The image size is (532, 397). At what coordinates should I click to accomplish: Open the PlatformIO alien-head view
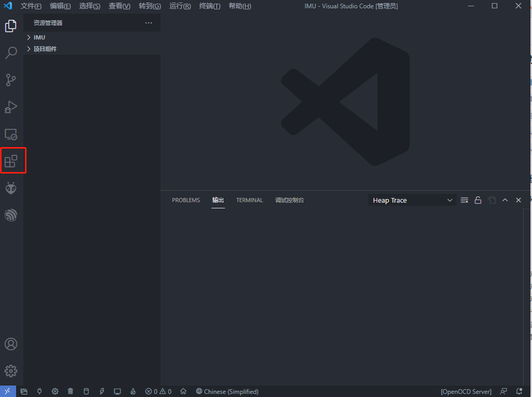coord(11,188)
